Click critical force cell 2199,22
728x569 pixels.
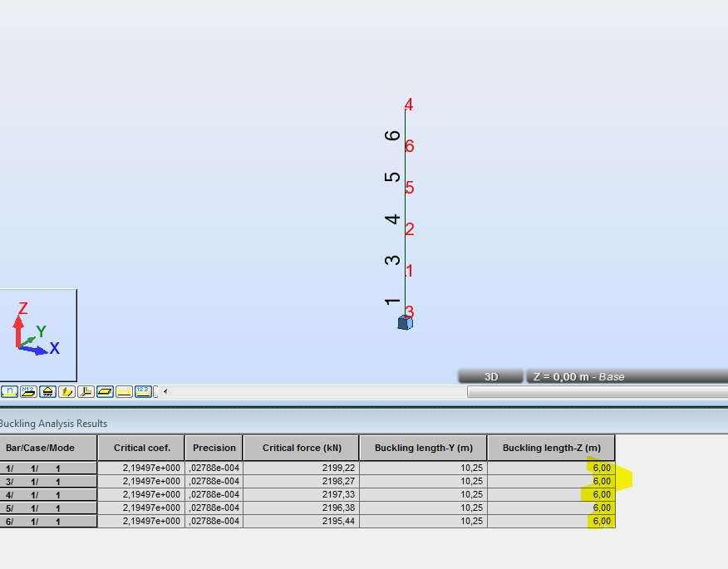pos(302,468)
